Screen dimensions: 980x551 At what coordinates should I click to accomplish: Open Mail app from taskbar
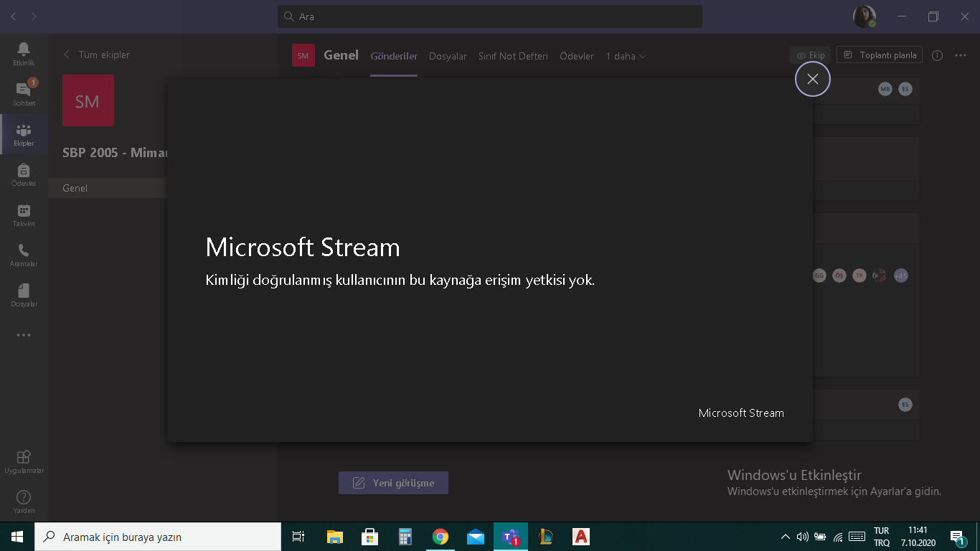476,537
